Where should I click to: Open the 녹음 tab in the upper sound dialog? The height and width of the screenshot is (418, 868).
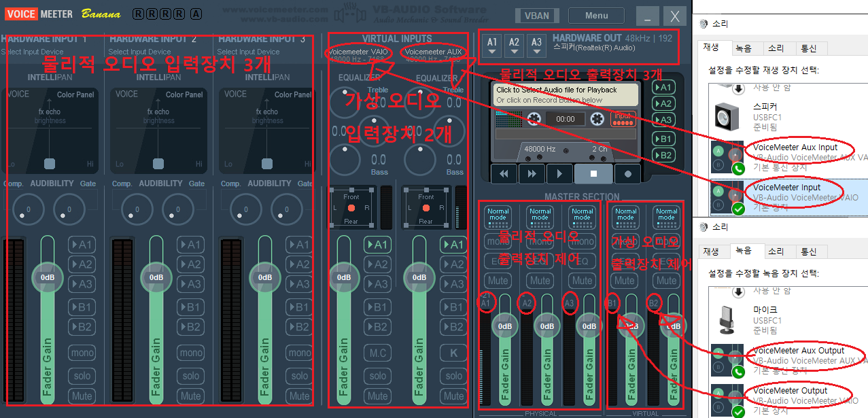point(744,48)
